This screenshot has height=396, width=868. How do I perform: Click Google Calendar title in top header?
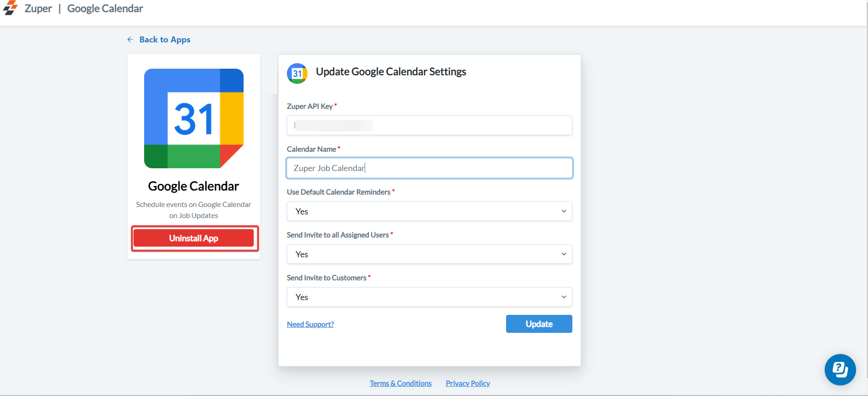(105, 9)
